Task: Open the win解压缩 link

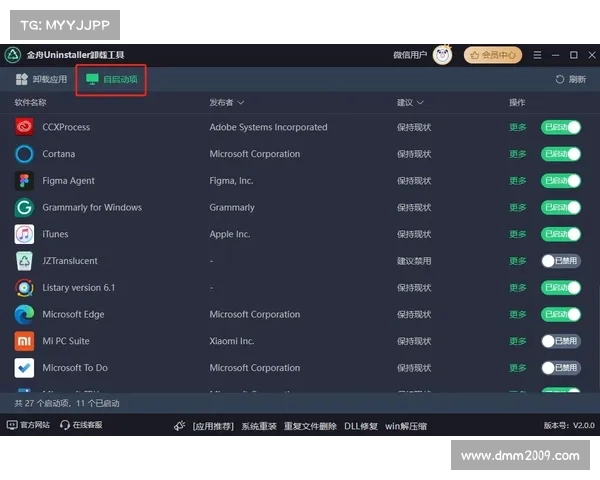Action: [x=406, y=426]
